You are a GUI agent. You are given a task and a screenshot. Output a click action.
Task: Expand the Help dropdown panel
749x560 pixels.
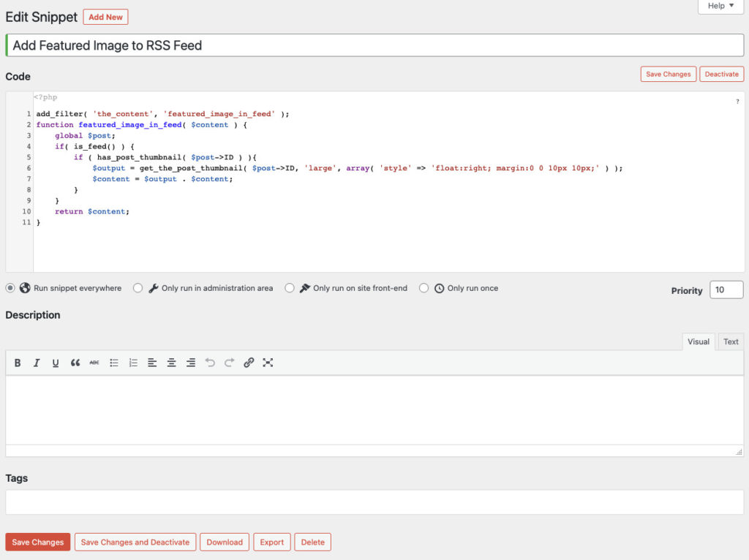click(720, 6)
